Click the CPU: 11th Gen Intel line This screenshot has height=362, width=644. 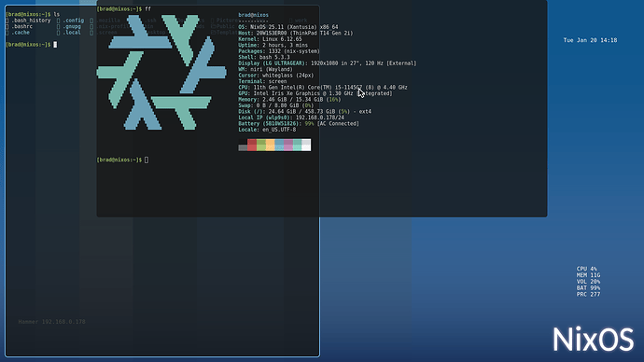(323, 88)
